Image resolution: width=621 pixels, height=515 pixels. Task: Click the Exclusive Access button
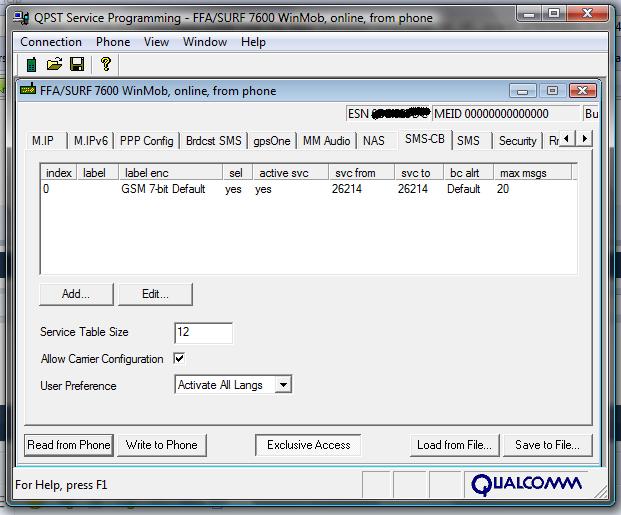tap(308, 445)
